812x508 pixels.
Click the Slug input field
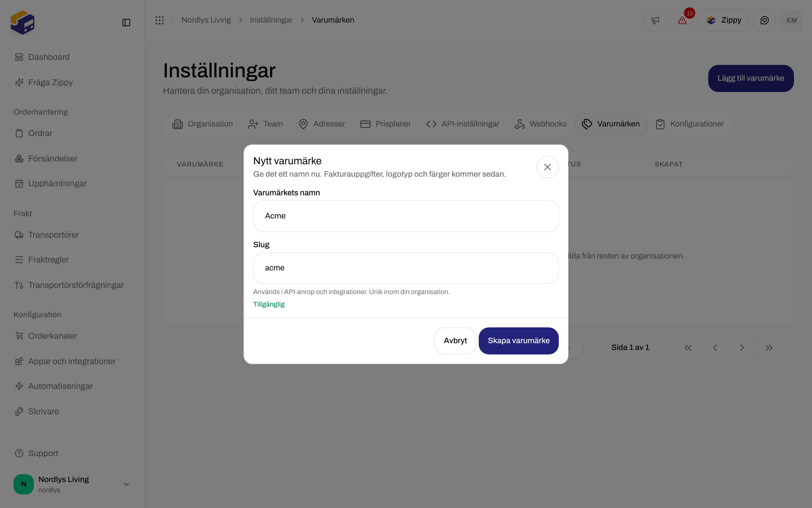coord(406,268)
